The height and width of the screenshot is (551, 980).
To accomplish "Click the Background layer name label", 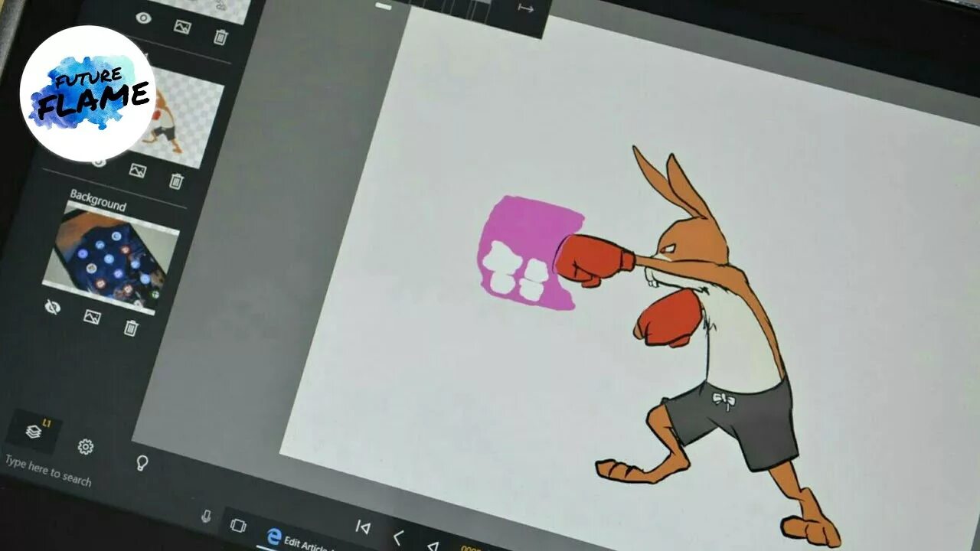I will tap(98, 200).
